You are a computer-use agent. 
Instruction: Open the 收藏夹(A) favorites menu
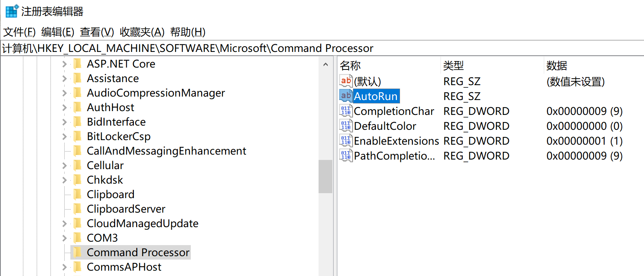pyautogui.click(x=142, y=32)
